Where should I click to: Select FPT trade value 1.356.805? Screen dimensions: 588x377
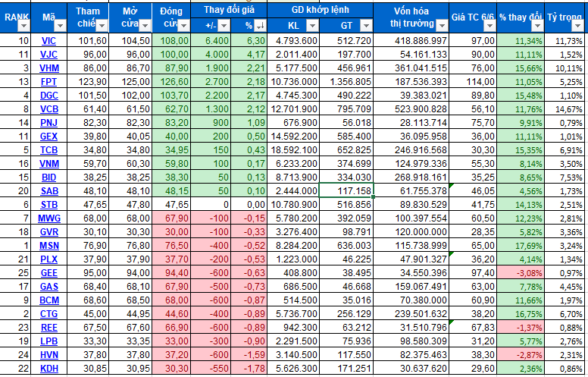pos(346,82)
